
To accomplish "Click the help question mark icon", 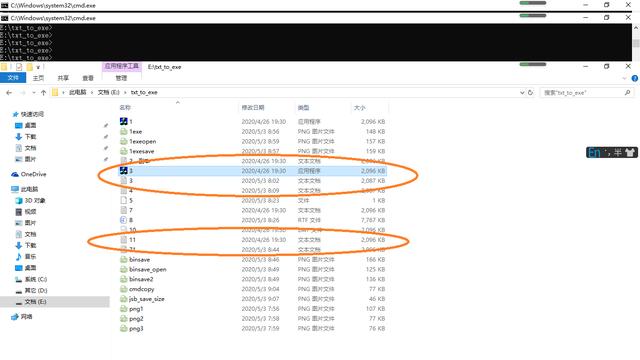I will pos(635,78).
